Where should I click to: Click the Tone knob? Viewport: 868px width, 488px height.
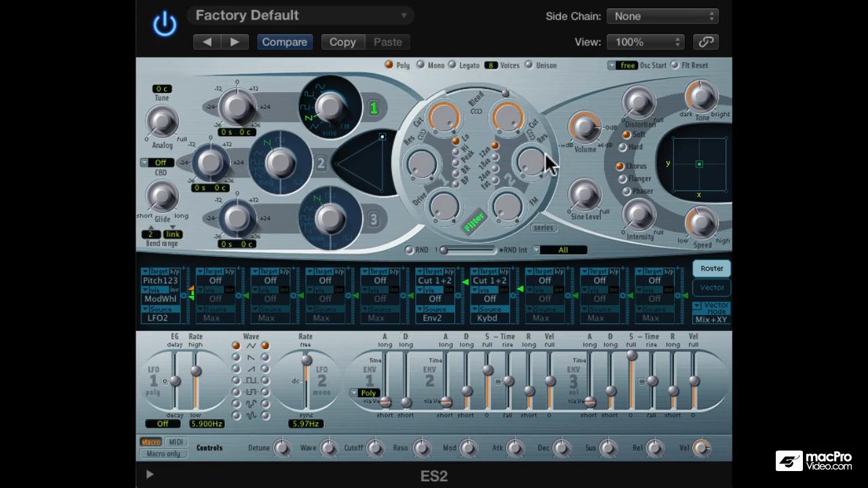[x=701, y=96]
